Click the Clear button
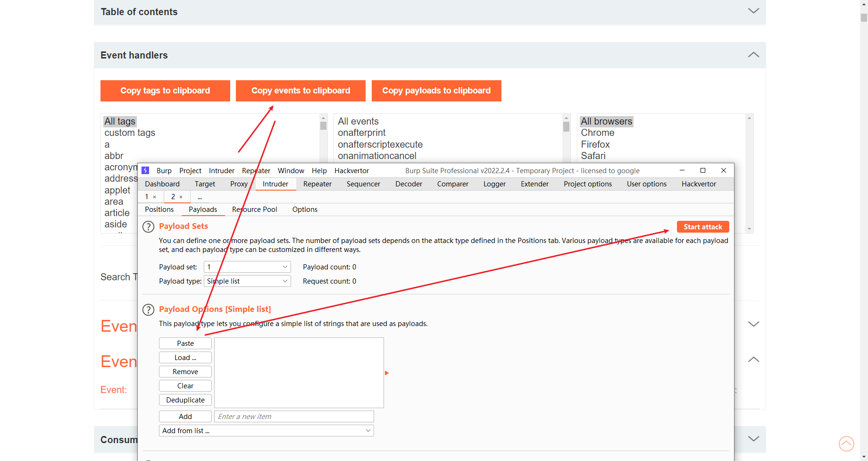Screen dimensions: 868x461 tap(185, 386)
